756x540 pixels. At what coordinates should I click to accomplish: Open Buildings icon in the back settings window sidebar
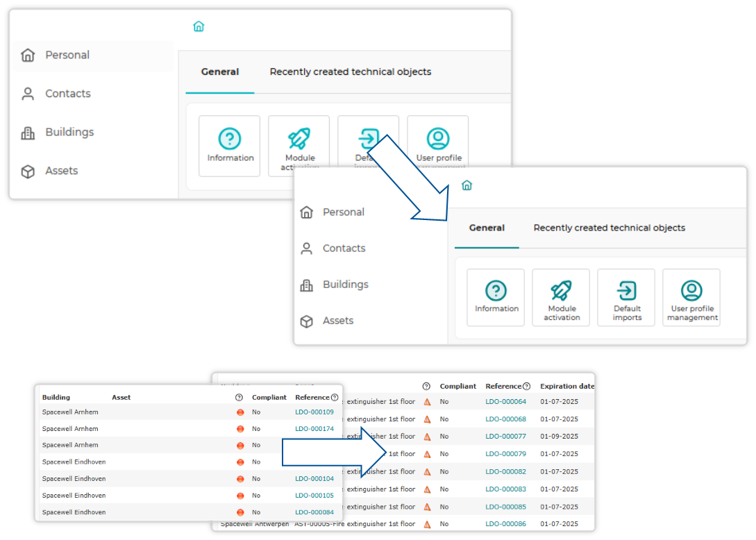(x=28, y=133)
